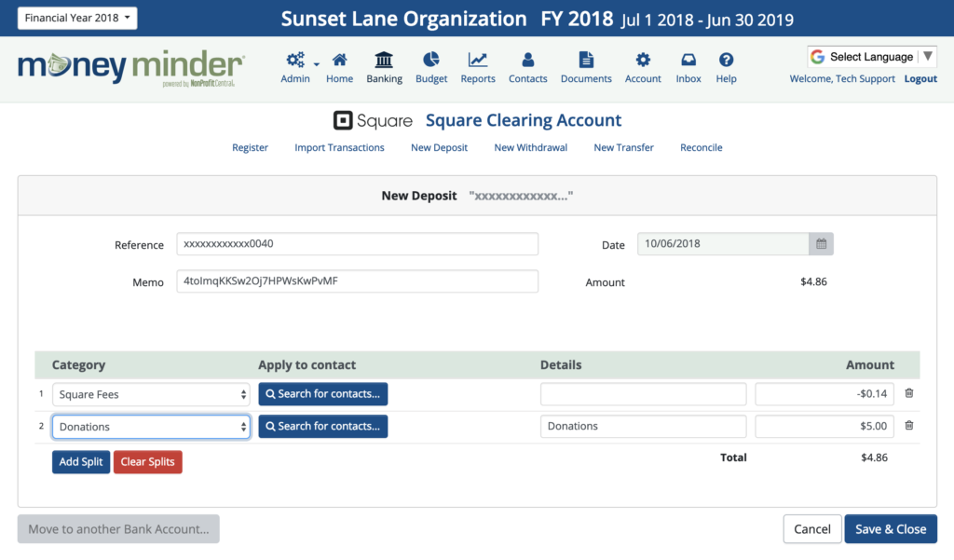Search for contacts on Square Fees row
Viewport: 954px width, 560px height.
[x=323, y=394]
